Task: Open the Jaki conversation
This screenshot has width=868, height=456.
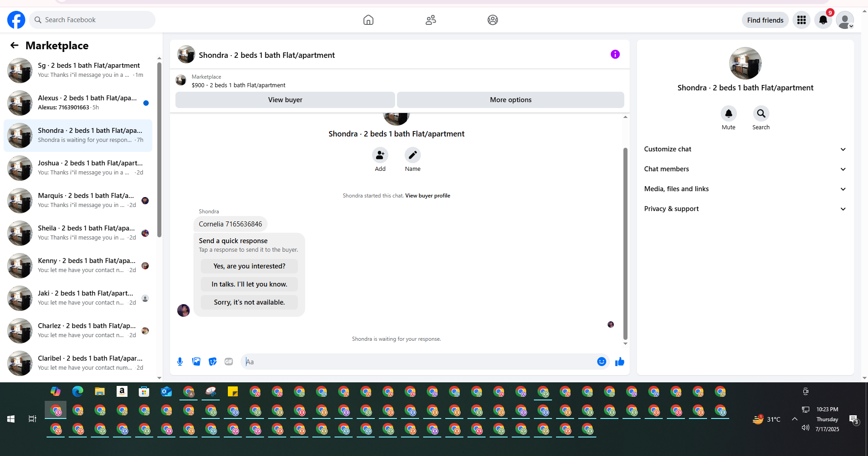Action: (78, 298)
